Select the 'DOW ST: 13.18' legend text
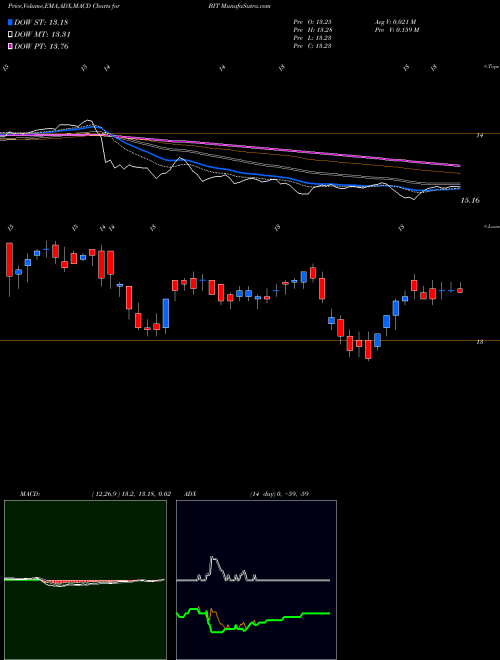This screenshot has width=500, height=660. [x=41, y=22]
